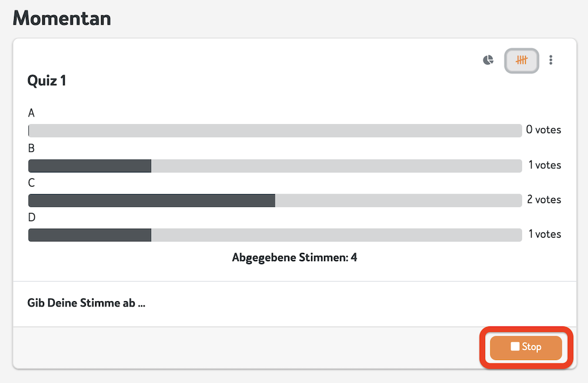Click the answer label D

click(32, 217)
